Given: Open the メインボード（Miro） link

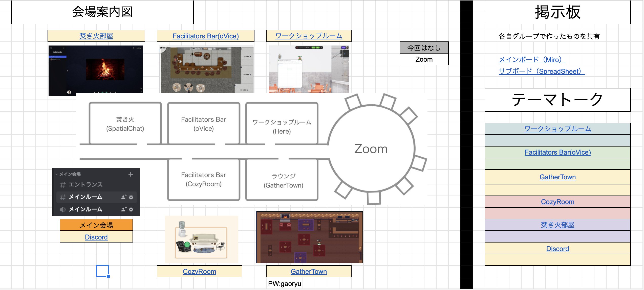Looking at the screenshot, I should coord(532,60).
